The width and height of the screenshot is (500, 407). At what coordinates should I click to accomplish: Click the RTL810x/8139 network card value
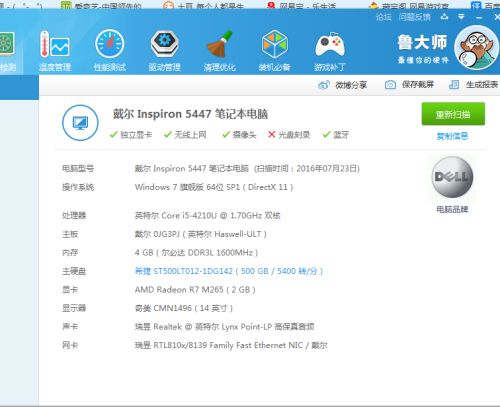[x=231, y=345]
